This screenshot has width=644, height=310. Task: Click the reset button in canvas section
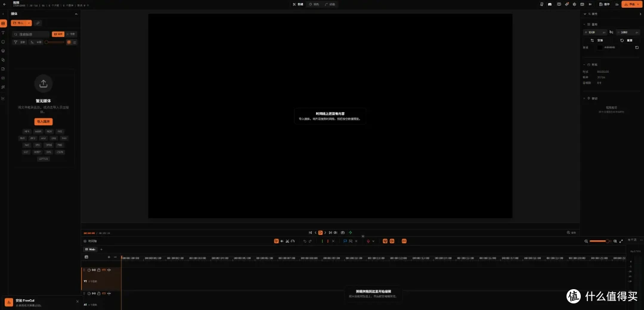coord(627,40)
